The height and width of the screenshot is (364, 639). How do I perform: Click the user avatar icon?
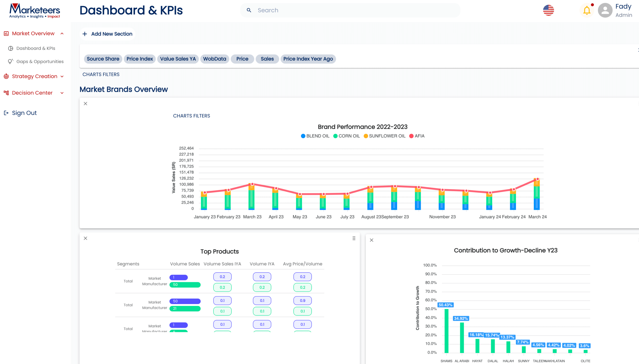605,10
